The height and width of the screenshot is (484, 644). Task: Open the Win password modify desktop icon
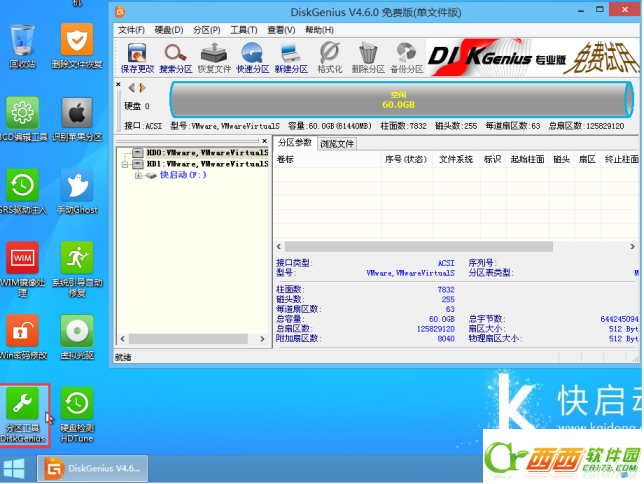tap(22, 337)
